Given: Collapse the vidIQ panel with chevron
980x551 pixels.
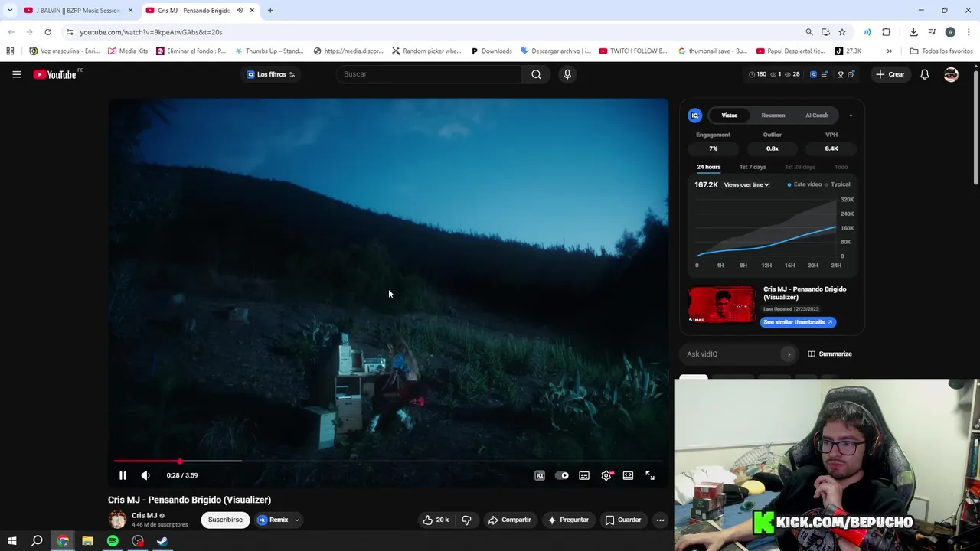Looking at the screenshot, I should click(851, 116).
